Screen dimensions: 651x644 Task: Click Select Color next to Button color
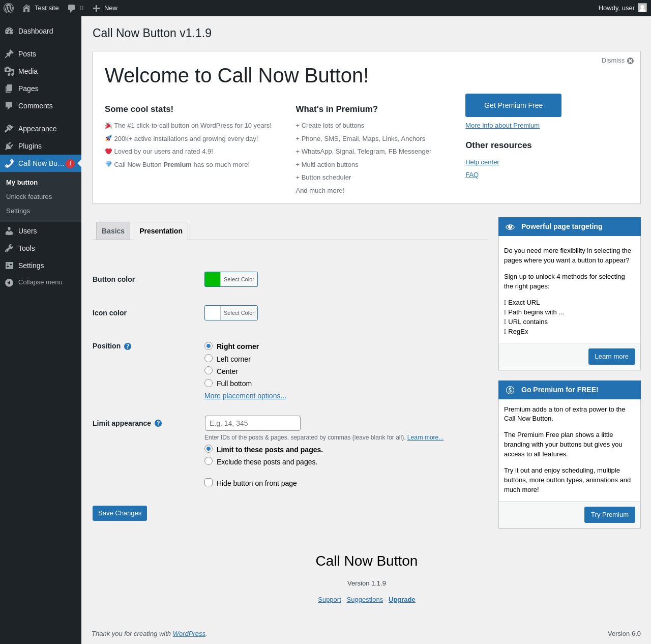click(239, 279)
